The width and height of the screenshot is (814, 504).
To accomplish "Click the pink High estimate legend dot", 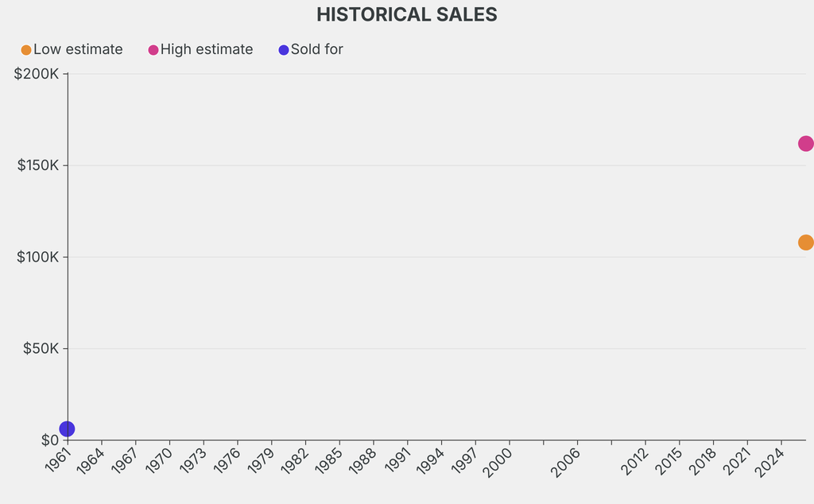I will [153, 50].
